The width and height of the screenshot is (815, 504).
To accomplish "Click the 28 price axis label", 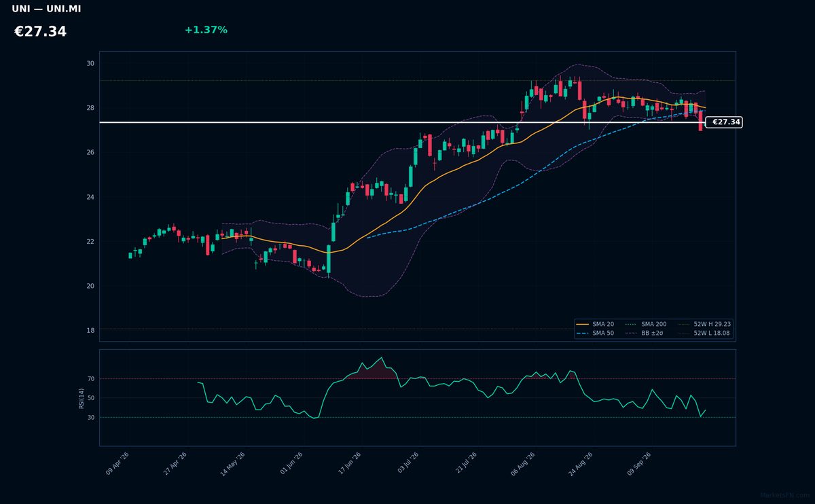I will [x=90, y=108].
